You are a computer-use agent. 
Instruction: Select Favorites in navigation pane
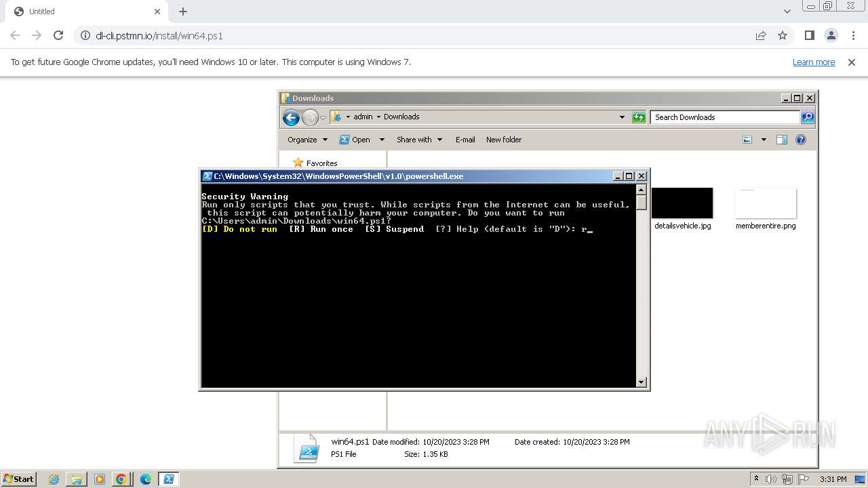[x=321, y=163]
